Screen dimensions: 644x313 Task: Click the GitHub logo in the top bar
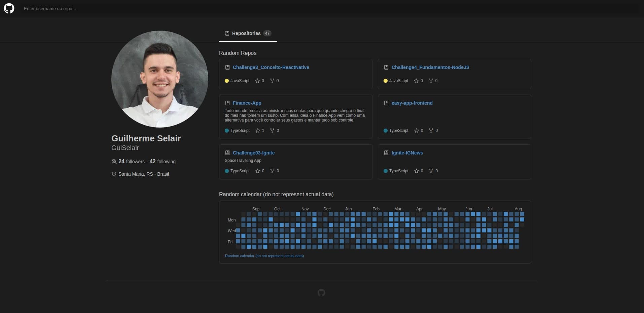(x=9, y=8)
